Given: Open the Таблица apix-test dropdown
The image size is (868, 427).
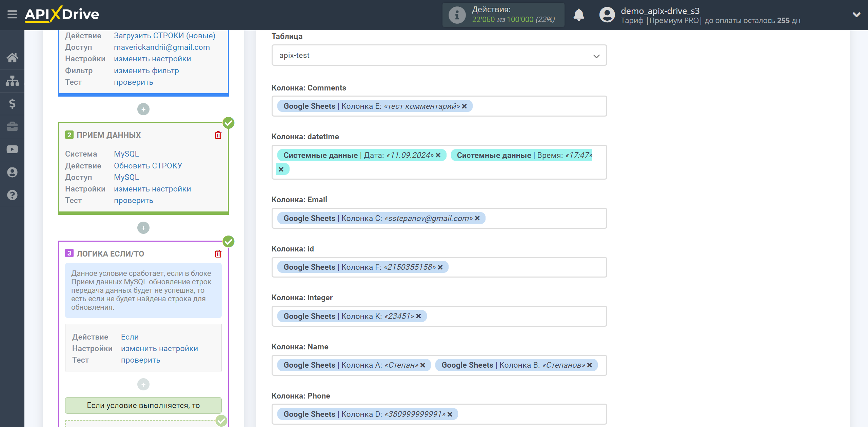Looking at the screenshot, I should point(439,55).
